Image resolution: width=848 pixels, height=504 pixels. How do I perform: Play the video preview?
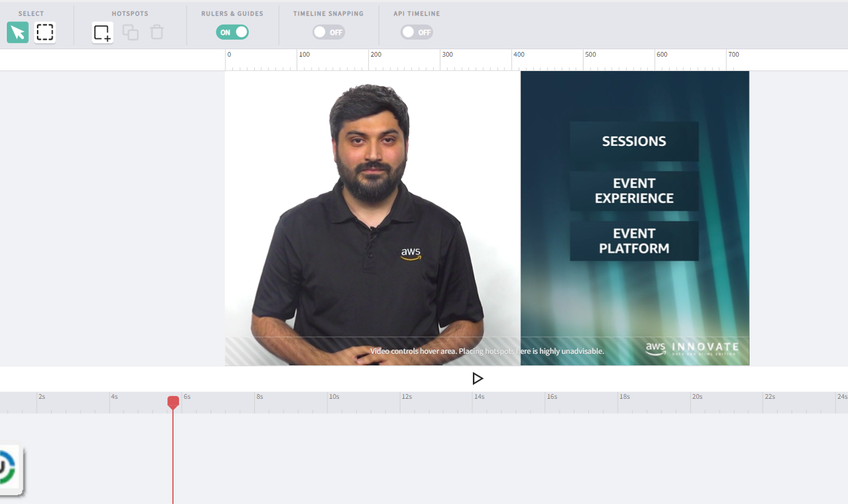478,378
